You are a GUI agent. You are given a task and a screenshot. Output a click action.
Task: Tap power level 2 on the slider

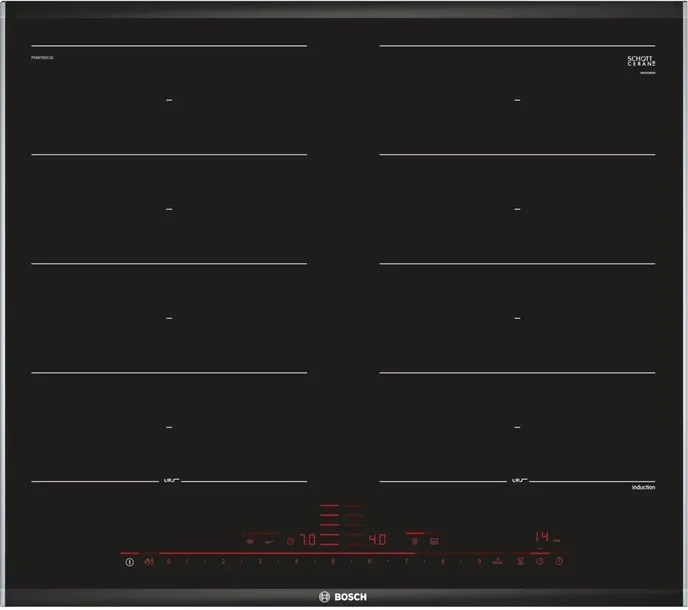tap(223, 562)
